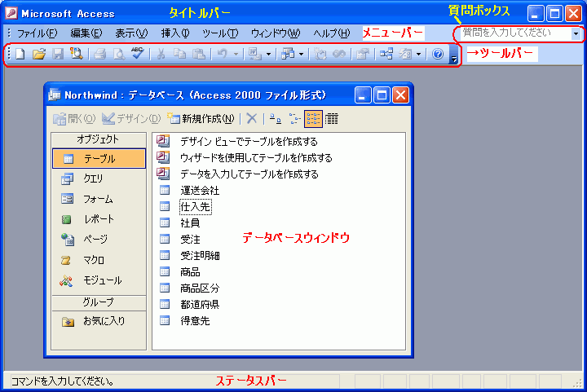Select the 仕入先 table
The width and height of the screenshot is (587, 392).
pos(195,206)
